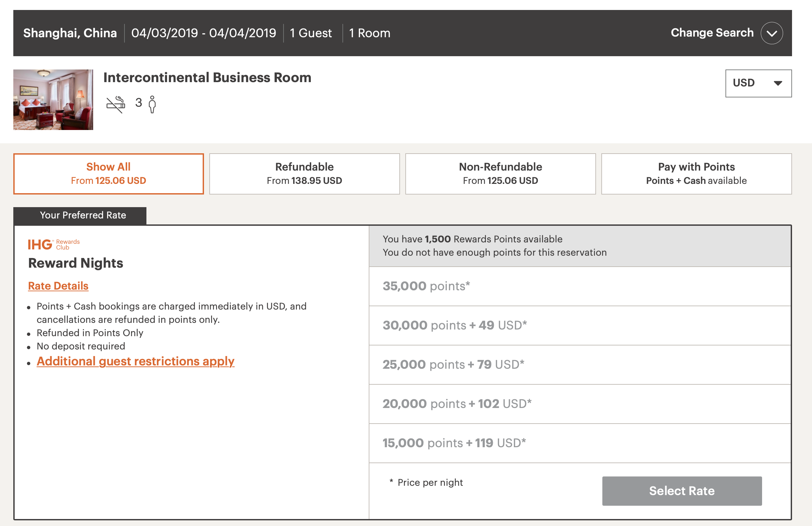Switch to the Refundable rates tab
This screenshot has height=526, width=812.
point(304,174)
